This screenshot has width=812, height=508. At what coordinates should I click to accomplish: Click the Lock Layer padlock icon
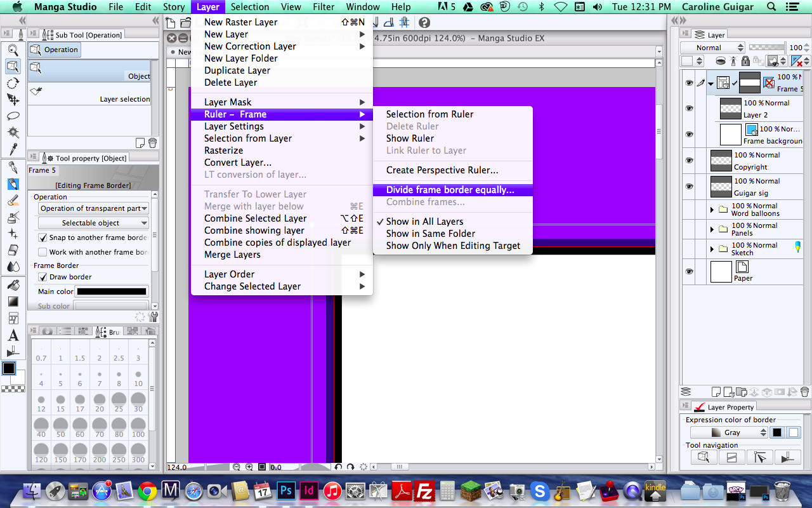pos(745,62)
